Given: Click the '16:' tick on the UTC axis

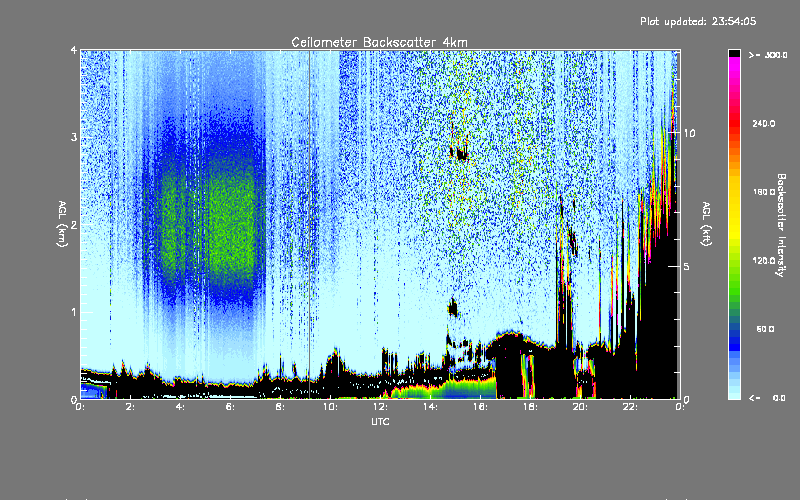Looking at the screenshot, I should 480,407.
